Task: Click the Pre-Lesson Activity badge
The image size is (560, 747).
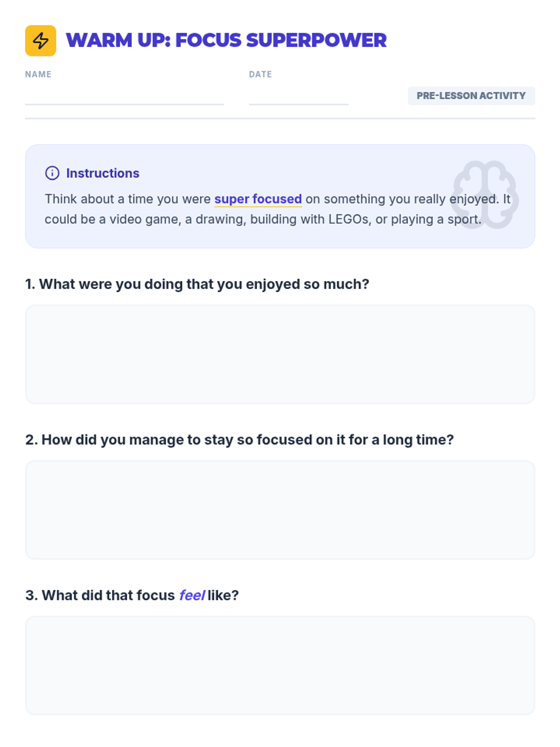Action: coord(471,96)
